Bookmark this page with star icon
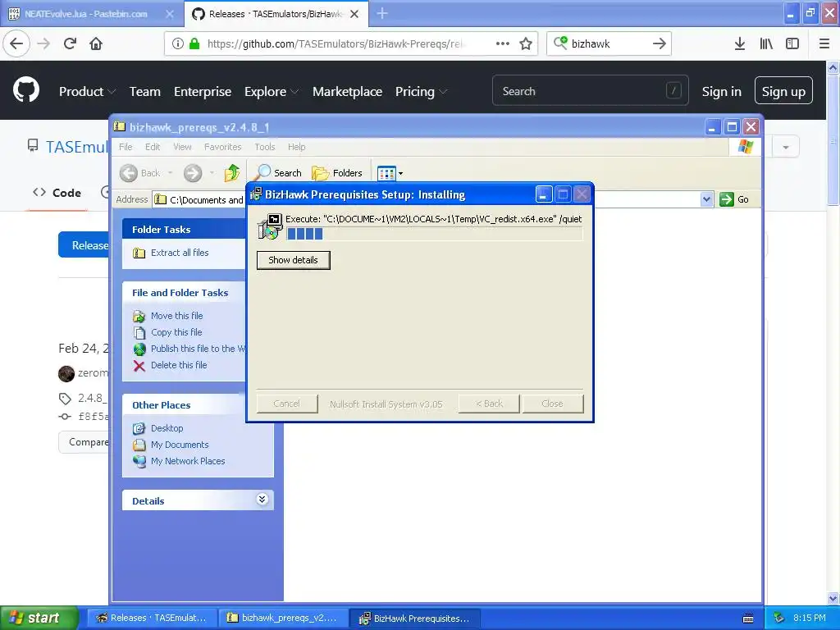840x630 pixels. point(526,43)
